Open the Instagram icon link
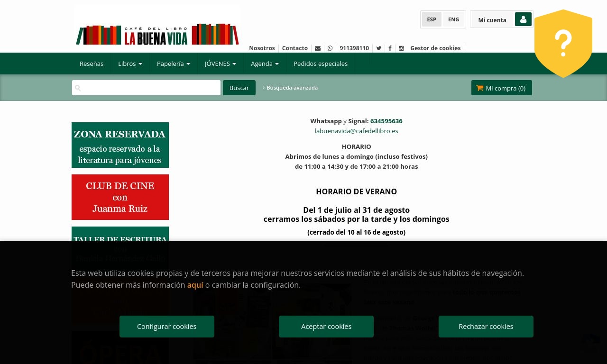 401,48
